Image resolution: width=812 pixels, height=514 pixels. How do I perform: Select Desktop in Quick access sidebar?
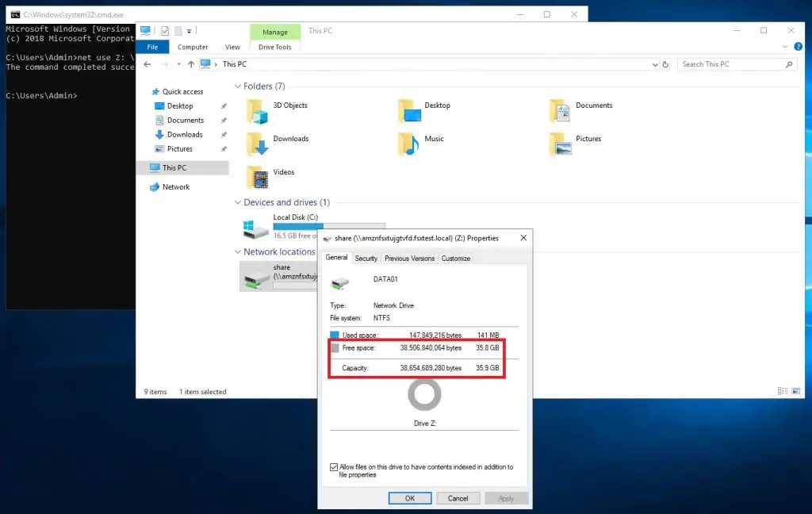(180, 105)
